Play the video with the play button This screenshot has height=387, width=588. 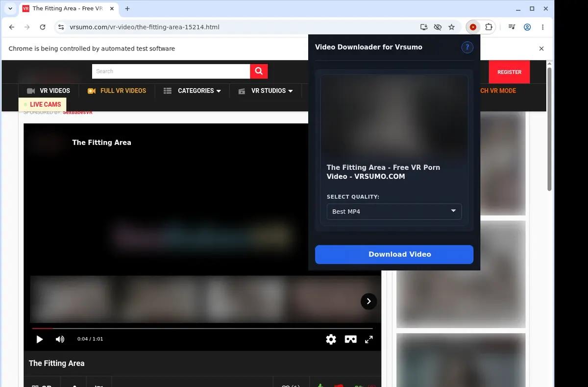click(x=40, y=339)
